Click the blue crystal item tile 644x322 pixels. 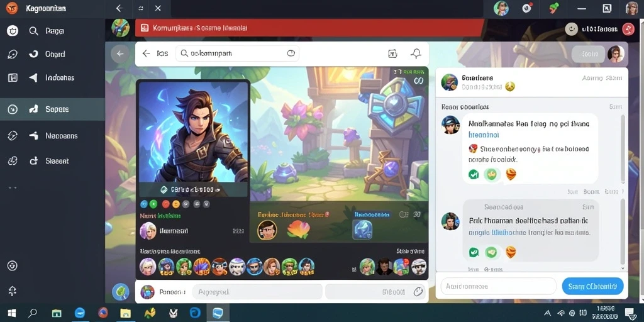(362, 230)
